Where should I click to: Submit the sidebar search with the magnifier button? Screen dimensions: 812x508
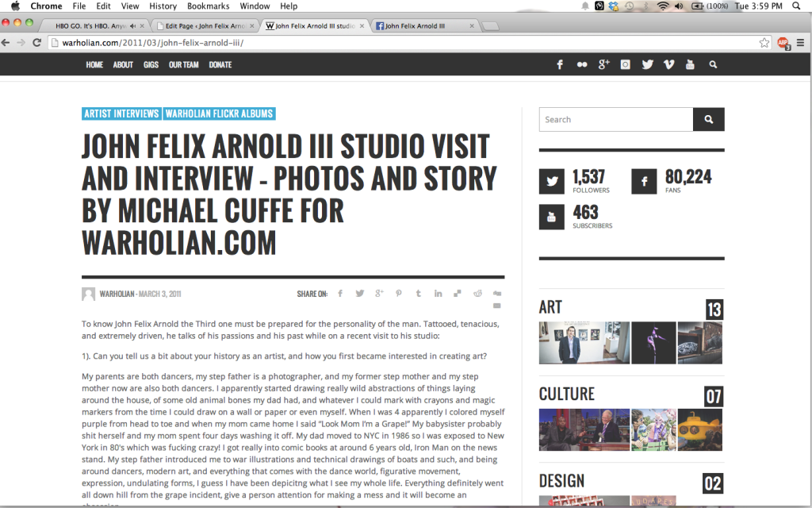[708, 120]
